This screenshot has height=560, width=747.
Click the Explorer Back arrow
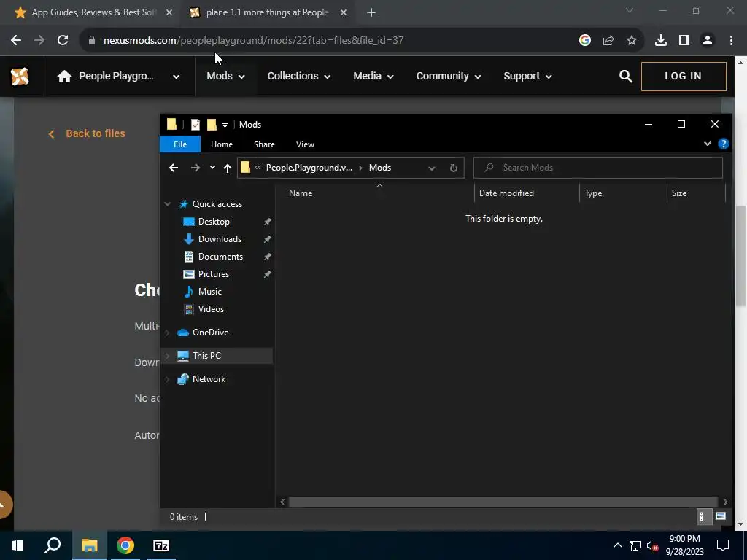[x=174, y=168]
